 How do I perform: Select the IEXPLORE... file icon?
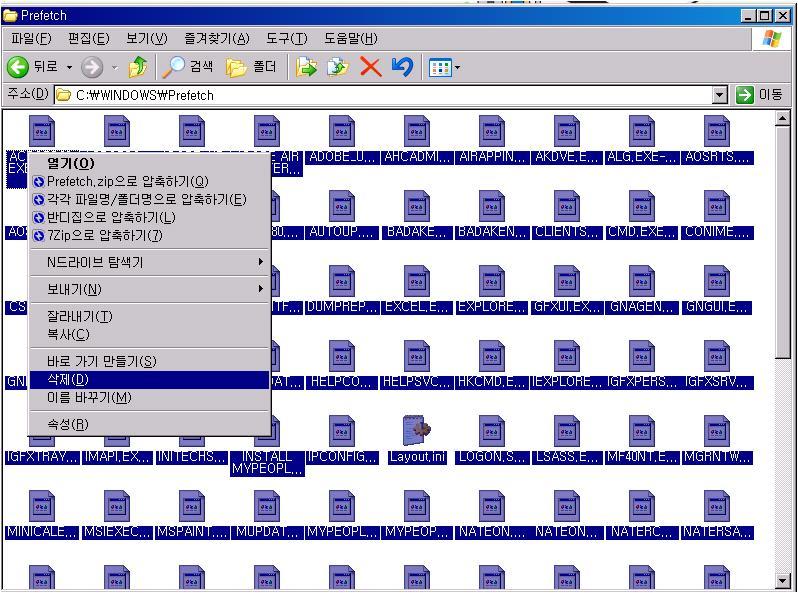coord(566,356)
